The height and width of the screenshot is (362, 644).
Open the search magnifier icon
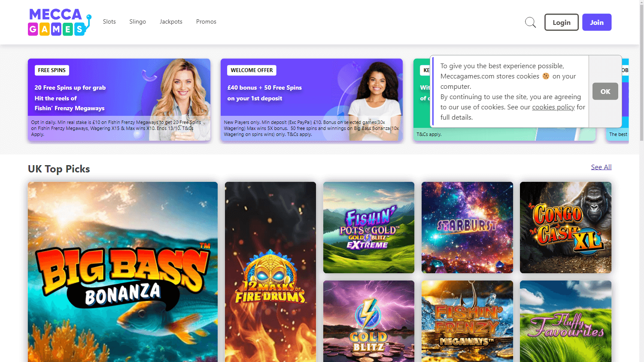click(531, 22)
